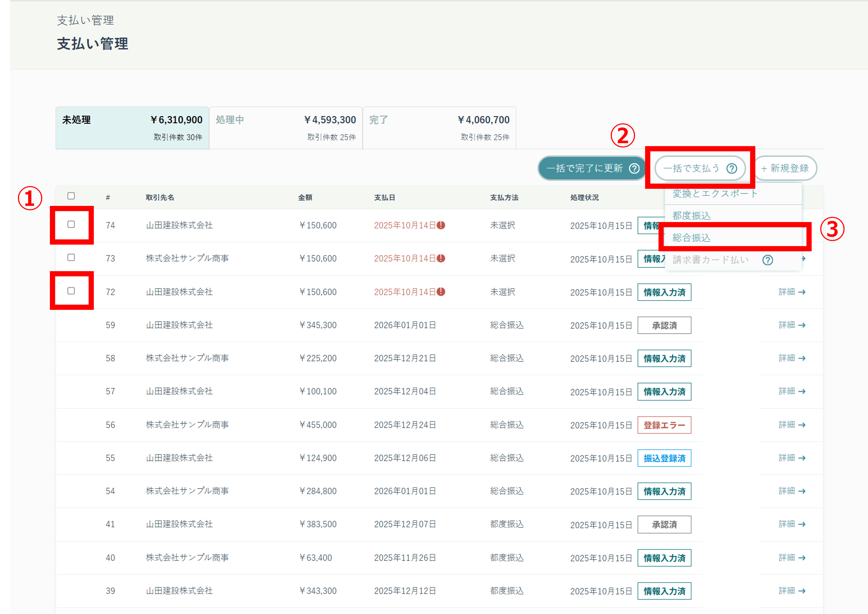Image resolution: width=868 pixels, height=614 pixels.
Task: Click amount ￥455,000 in row 56
Action: click(318, 425)
